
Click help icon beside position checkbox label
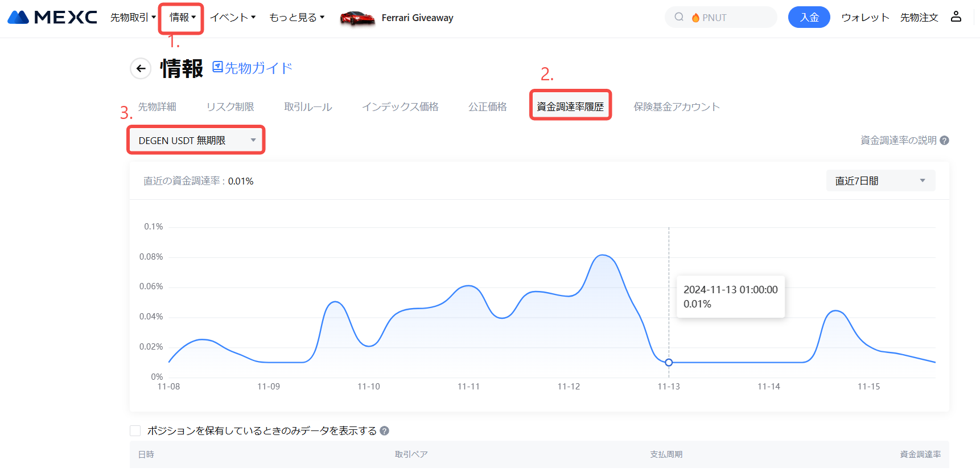385,431
